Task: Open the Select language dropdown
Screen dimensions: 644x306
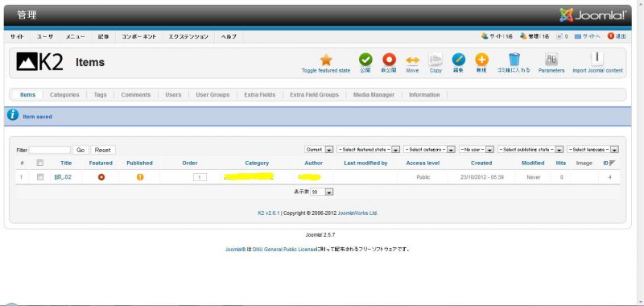Action: (x=593, y=150)
